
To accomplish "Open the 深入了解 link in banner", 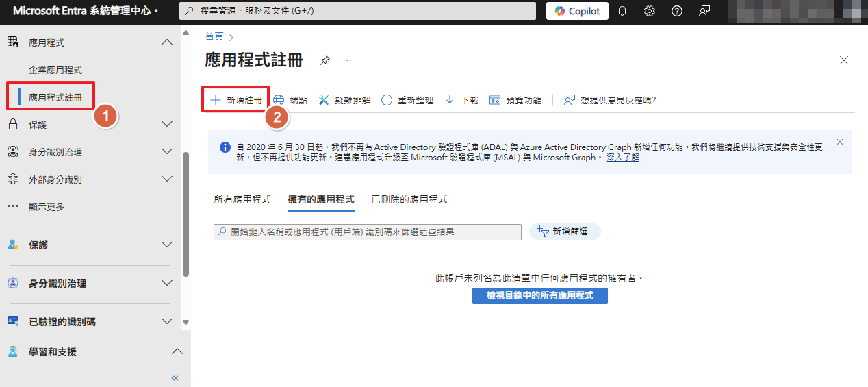I will [622, 157].
